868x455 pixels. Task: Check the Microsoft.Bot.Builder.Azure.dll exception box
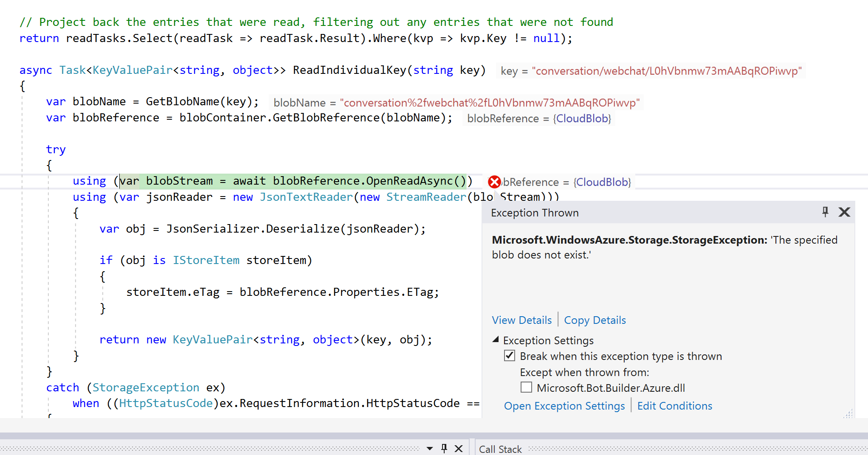click(526, 388)
